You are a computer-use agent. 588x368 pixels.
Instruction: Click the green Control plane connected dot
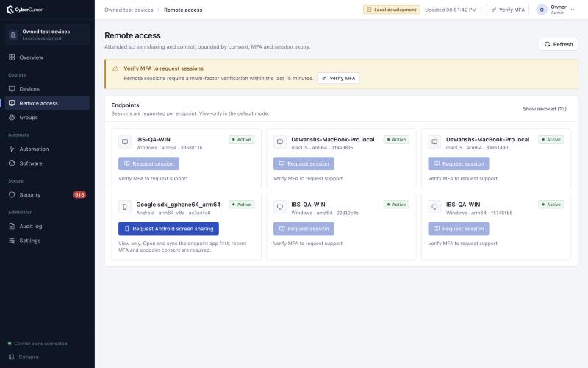point(10,344)
